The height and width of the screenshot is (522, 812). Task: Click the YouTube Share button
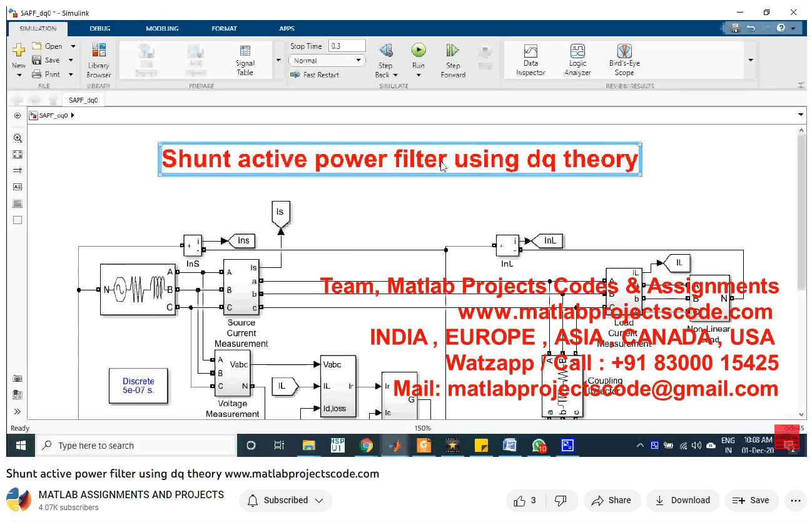[612, 501]
